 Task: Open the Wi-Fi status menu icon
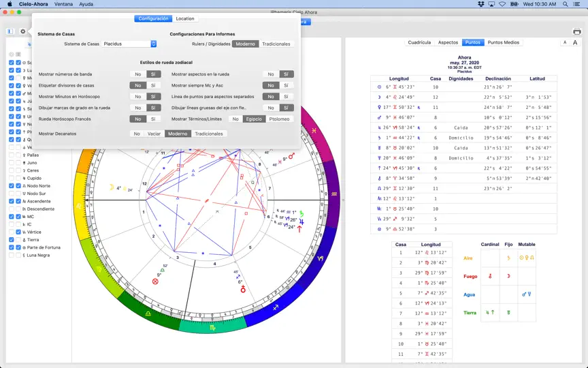502,4
